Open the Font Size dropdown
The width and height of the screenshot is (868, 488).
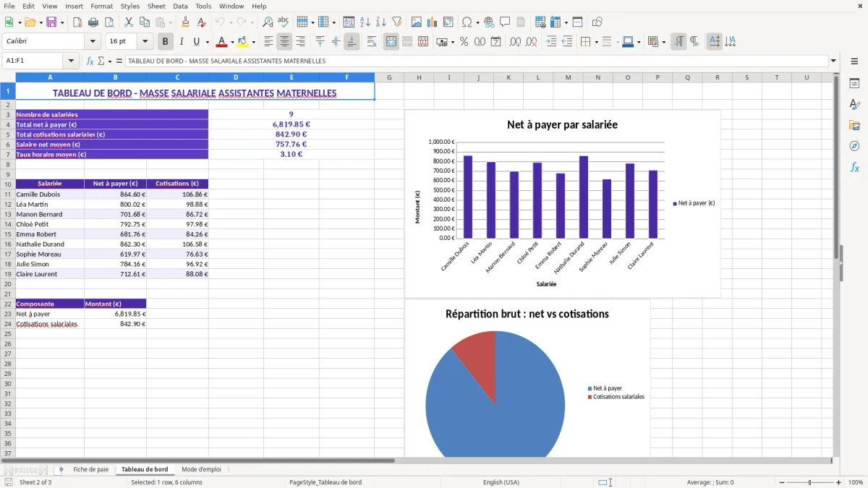coord(145,42)
